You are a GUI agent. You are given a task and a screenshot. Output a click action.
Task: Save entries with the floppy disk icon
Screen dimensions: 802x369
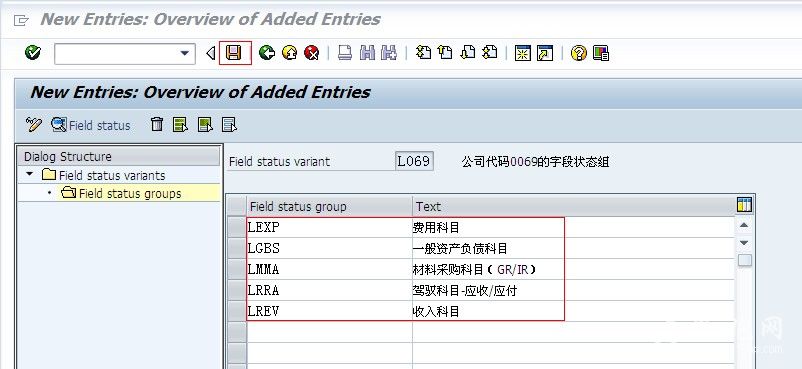tap(234, 53)
